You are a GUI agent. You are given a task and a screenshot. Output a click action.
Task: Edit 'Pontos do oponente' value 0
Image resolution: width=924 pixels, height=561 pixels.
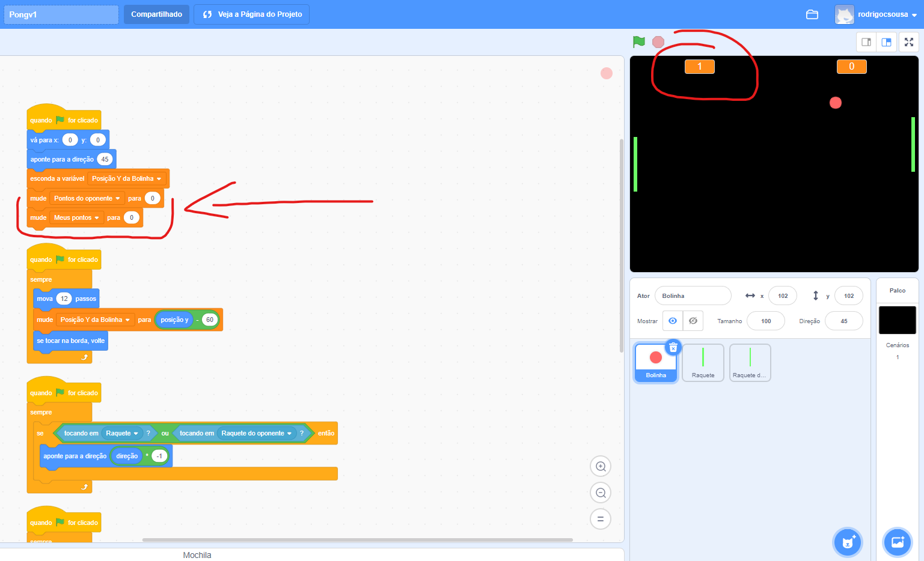point(152,198)
